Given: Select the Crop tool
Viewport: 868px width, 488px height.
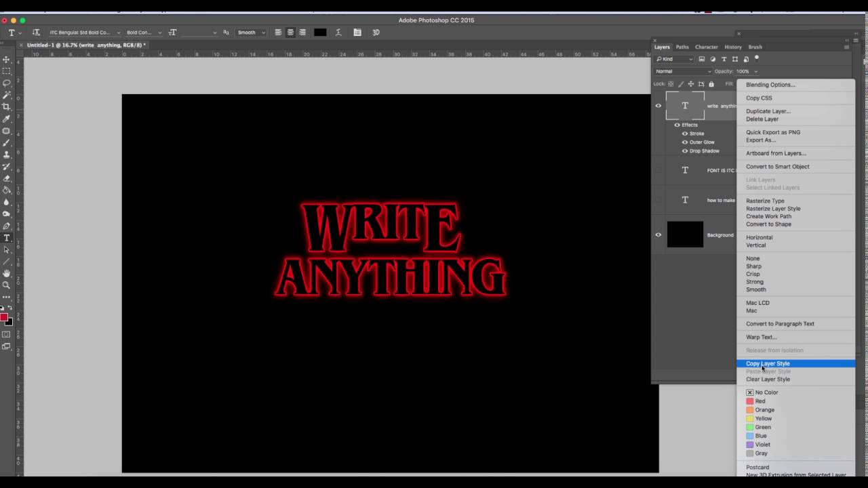Looking at the screenshot, I should (x=7, y=107).
